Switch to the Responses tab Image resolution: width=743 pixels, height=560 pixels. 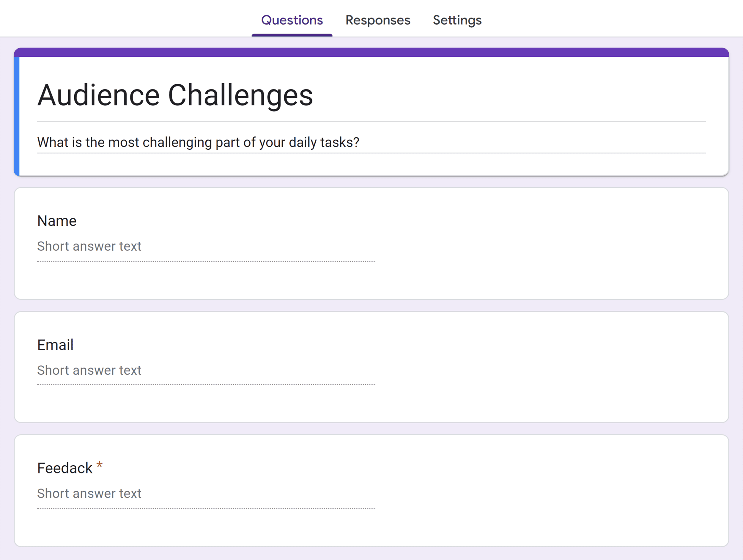click(x=377, y=20)
